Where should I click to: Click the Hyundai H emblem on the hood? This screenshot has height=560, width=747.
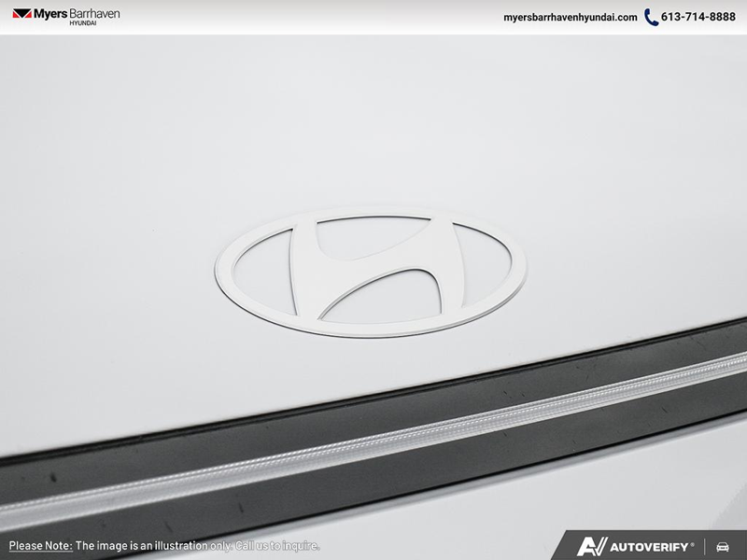click(370, 271)
